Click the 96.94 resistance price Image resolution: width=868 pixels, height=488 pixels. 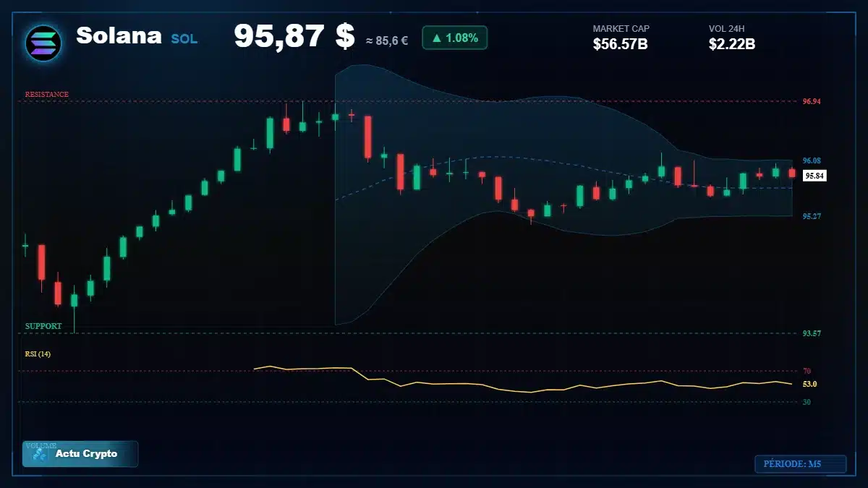pyautogui.click(x=812, y=101)
